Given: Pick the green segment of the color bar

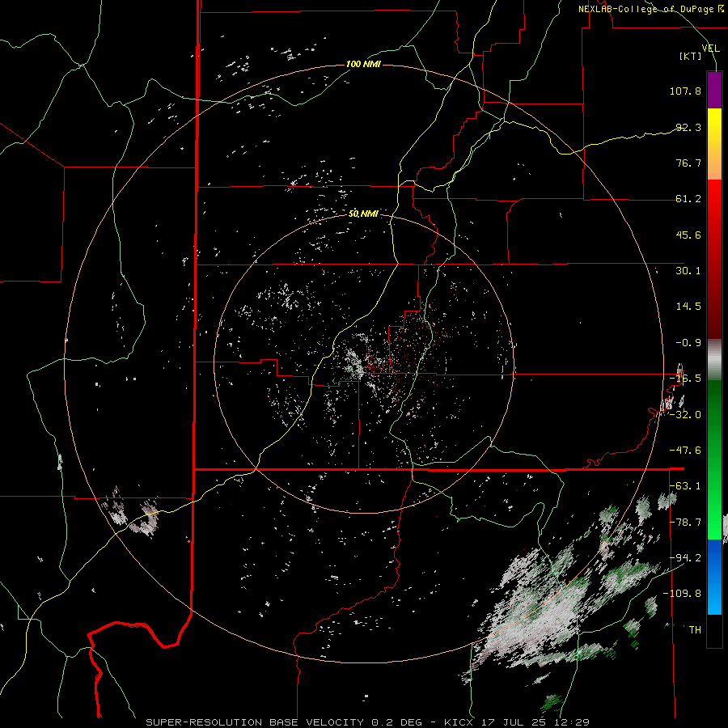Looking at the screenshot, I should (x=714, y=459).
